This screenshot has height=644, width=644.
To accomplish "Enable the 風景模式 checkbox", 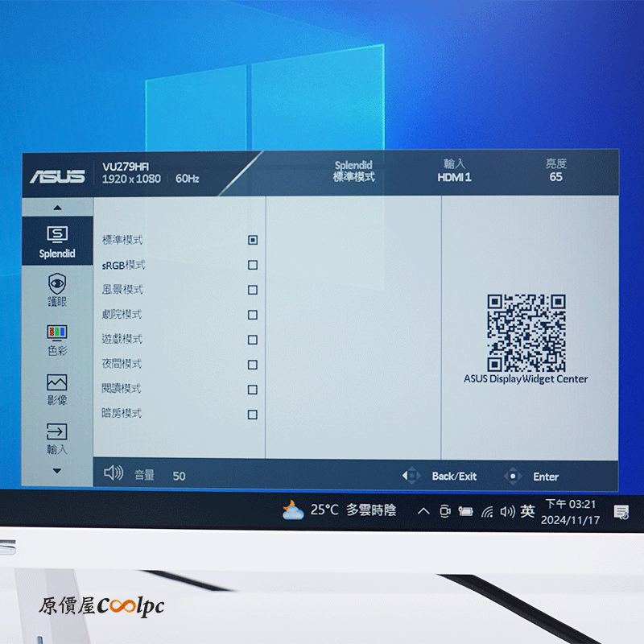I will (253, 290).
